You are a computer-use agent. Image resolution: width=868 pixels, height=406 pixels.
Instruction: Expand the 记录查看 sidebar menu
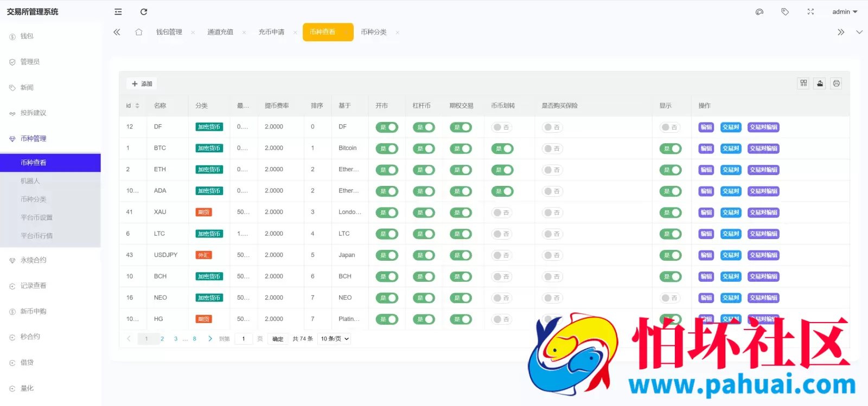coord(50,286)
